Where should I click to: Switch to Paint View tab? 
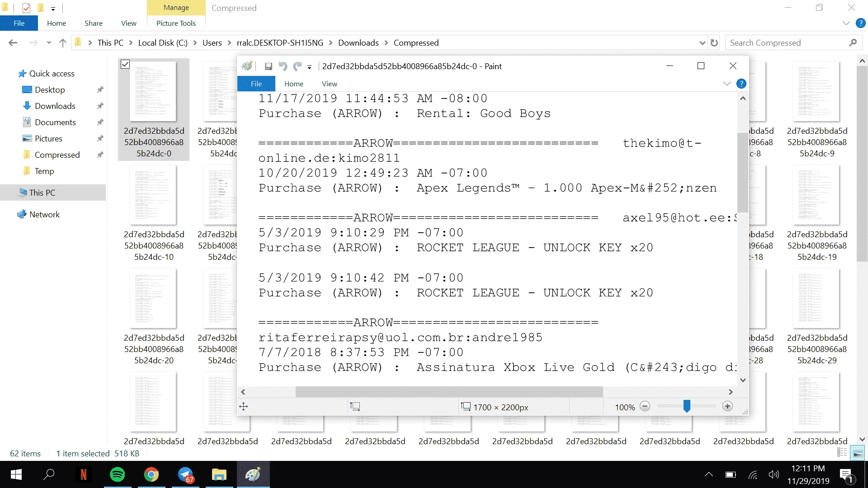pyautogui.click(x=330, y=84)
